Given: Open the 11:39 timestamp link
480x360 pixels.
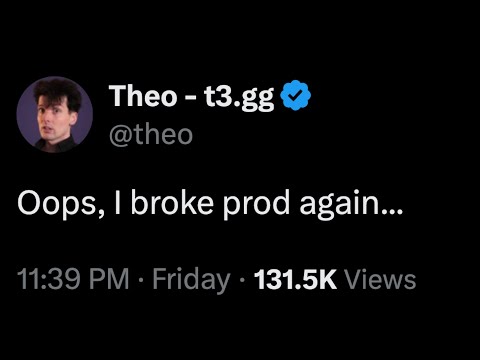Looking at the screenshot, I should tap(49, 279).
